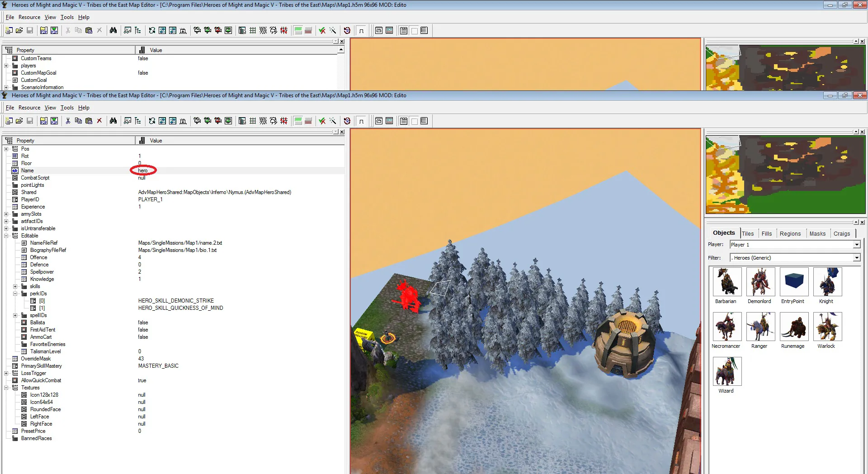
Task: Switch to the Craigs tab
Action: [842, 233]
